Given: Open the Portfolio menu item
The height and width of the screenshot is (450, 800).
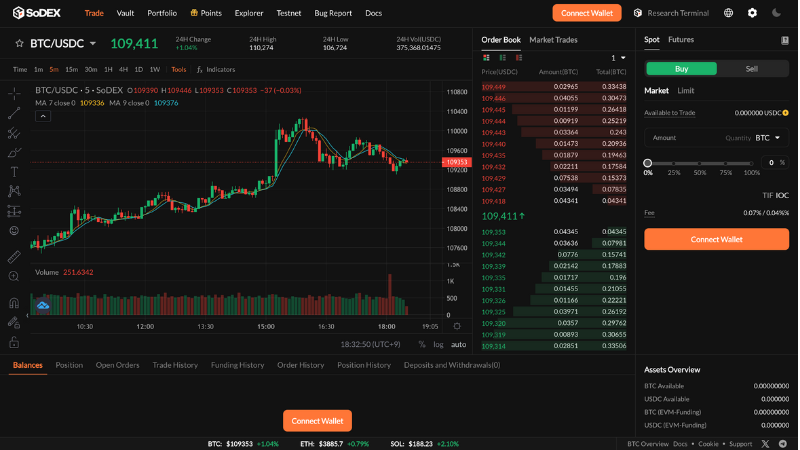Looking at the screenshot, I should click(x=162, y=13).
